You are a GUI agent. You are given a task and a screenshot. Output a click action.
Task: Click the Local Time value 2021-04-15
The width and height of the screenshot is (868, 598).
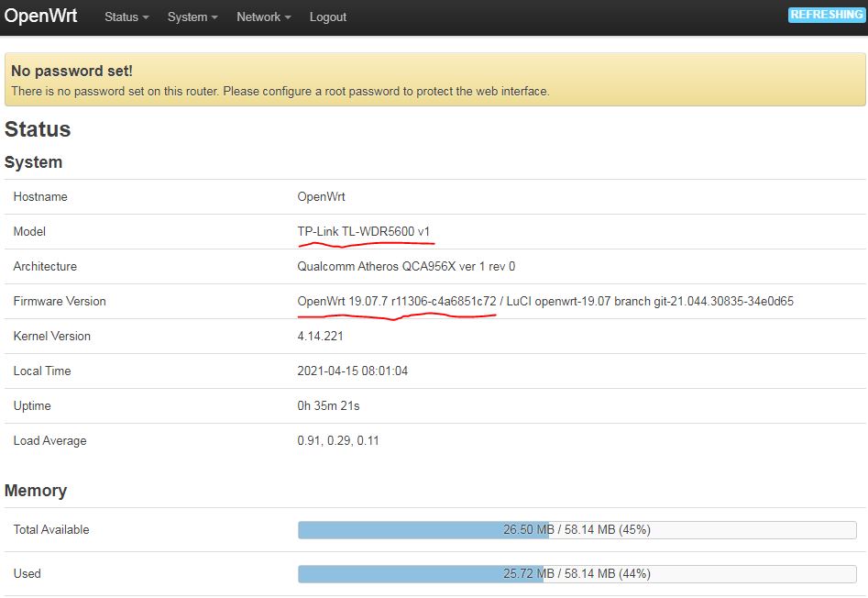[x=352, y=371]
